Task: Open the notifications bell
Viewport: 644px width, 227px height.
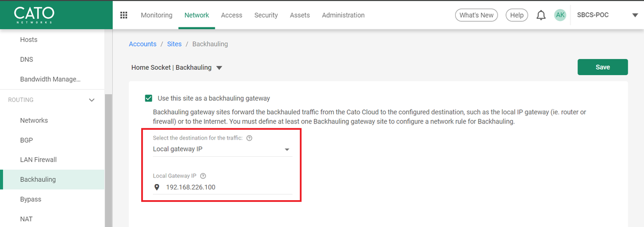Action: coord(541,15)
